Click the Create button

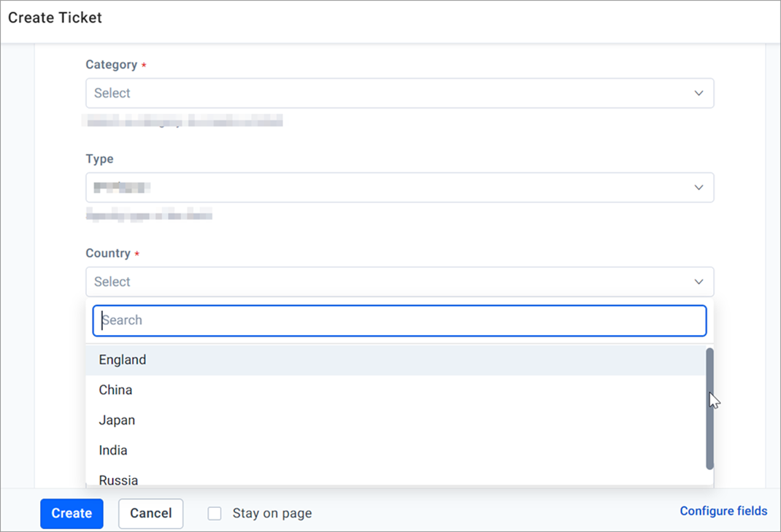[x=72, y=514]
